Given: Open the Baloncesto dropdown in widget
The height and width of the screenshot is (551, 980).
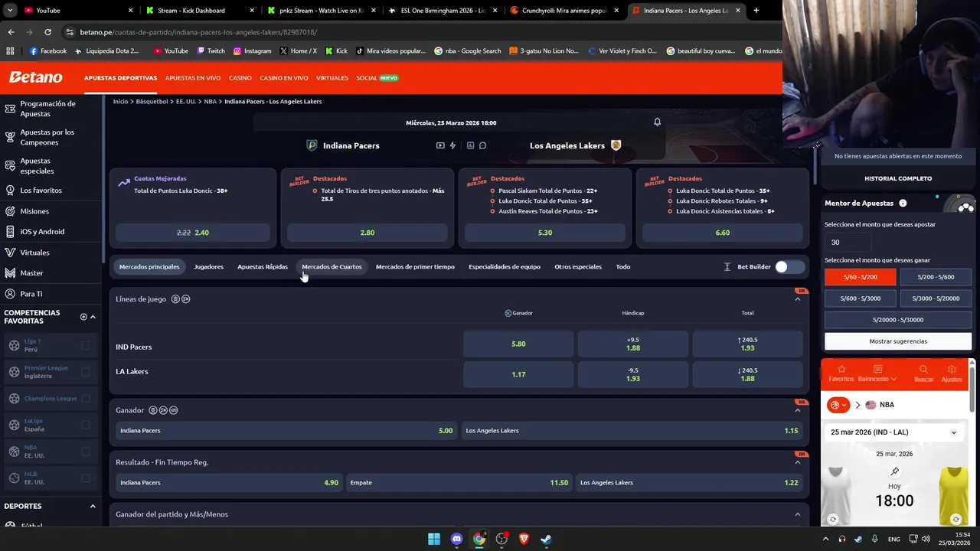Looking at the screenshot, I should click(877, 373).
